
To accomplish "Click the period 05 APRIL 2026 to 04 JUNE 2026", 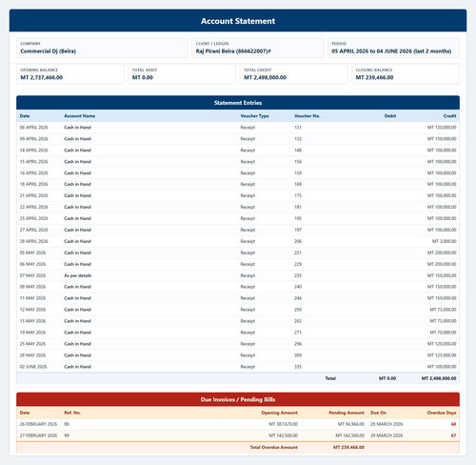I will pyautogui.click(x=391, y=51).
